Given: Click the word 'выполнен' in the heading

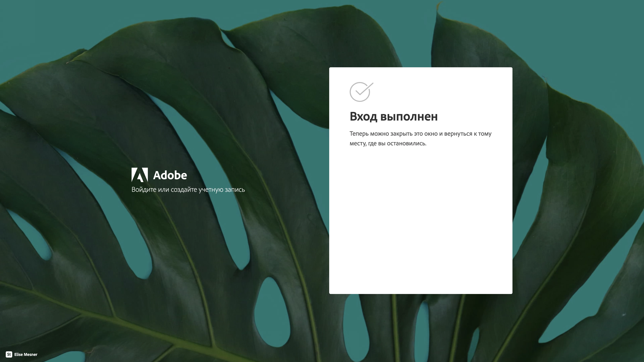Looking at the screenshot, I should [409, 117].
